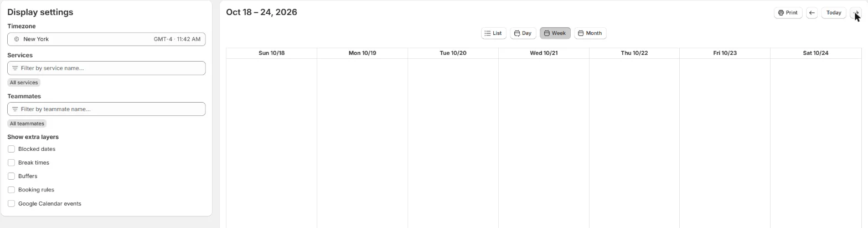Click the Filter by service name field
This screenshot has height=228, width=868.
click(106, 68)
